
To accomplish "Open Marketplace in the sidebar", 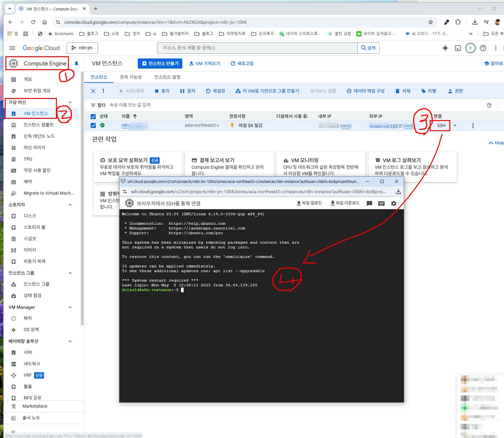I will click(x=35, y=406).
